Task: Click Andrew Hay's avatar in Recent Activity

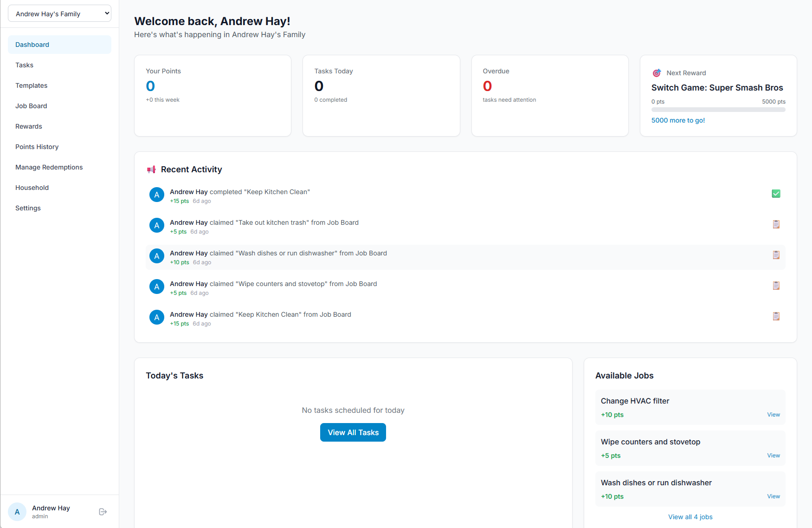Action: coord(156,194)
